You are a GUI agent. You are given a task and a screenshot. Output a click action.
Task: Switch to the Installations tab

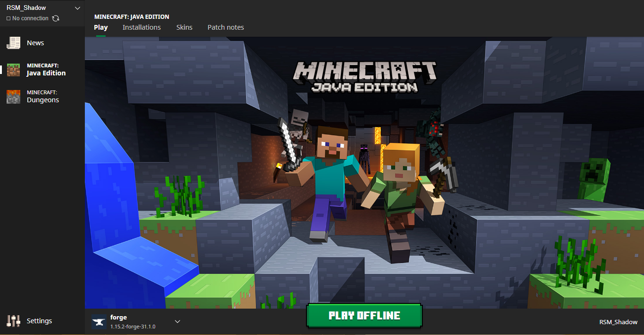[x=141, y=27]
